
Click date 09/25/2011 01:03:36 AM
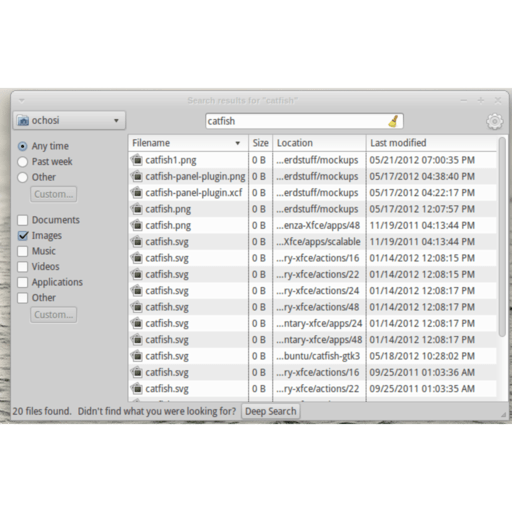tap(422, 372)
